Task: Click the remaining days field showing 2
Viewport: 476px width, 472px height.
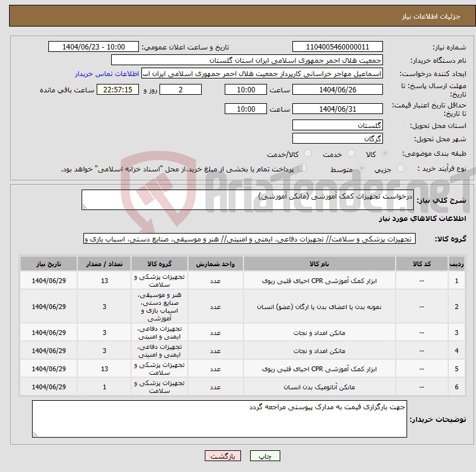Action: [181, 89]
